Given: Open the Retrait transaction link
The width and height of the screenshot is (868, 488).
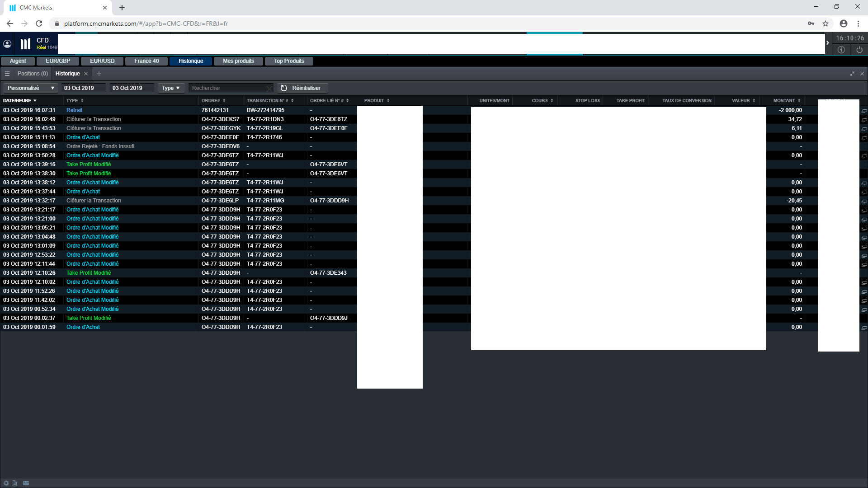Looking at the screenshot, I should click(75, 110).
